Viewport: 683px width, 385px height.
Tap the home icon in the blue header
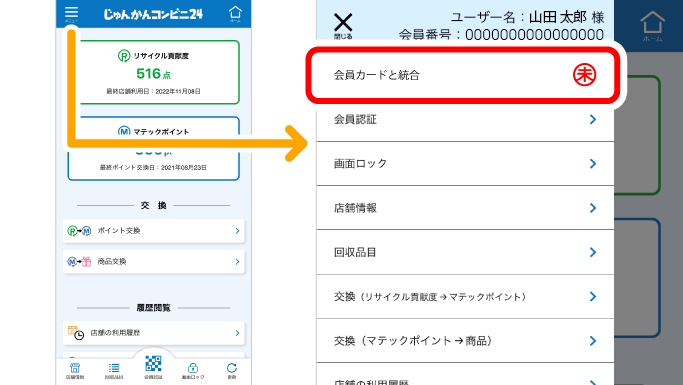click(235, 14)
